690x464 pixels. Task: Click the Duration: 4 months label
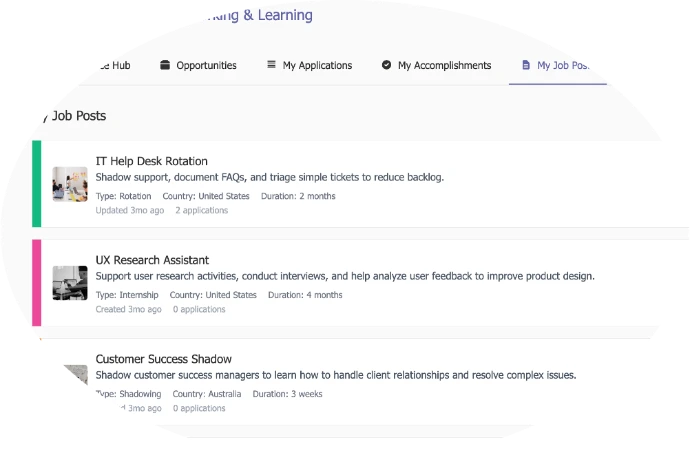point(305,295)
